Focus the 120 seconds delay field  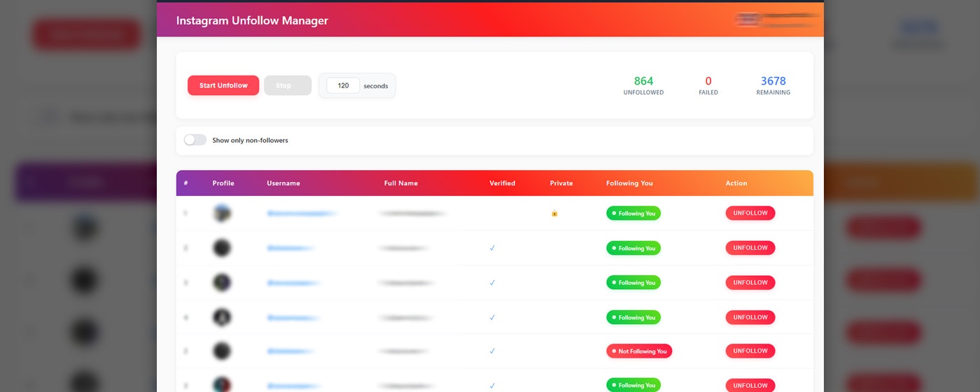pos(343,85)
